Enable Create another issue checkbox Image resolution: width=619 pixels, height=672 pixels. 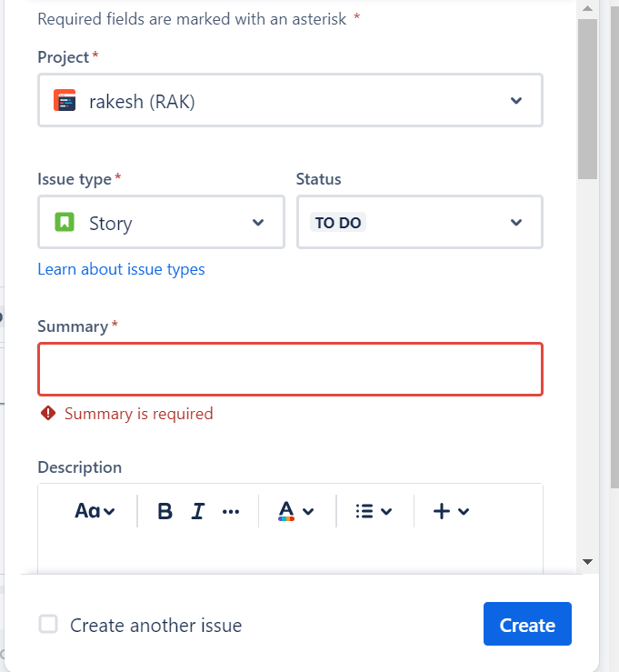(x=48, y=625)
